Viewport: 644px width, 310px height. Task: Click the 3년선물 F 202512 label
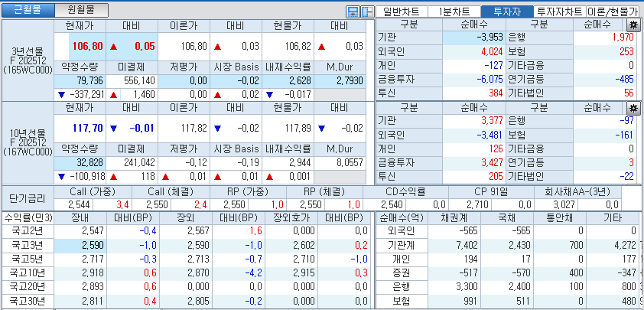(28, 60)
